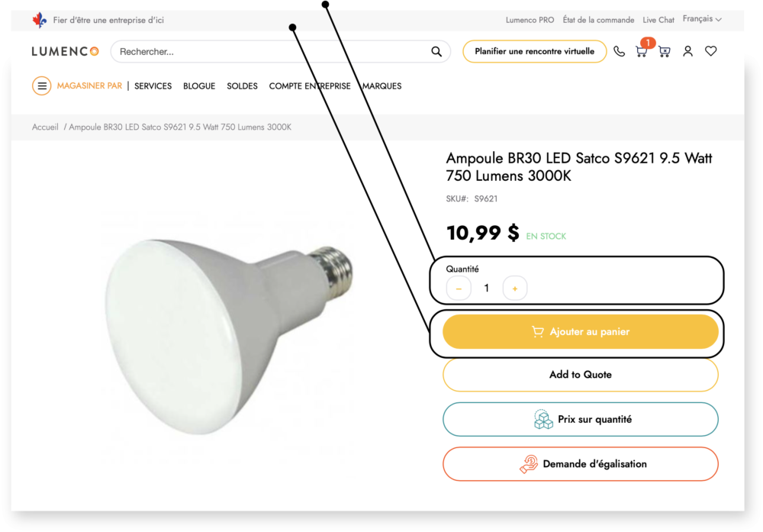Click Demande d'égalisation button

click(581, 464)
